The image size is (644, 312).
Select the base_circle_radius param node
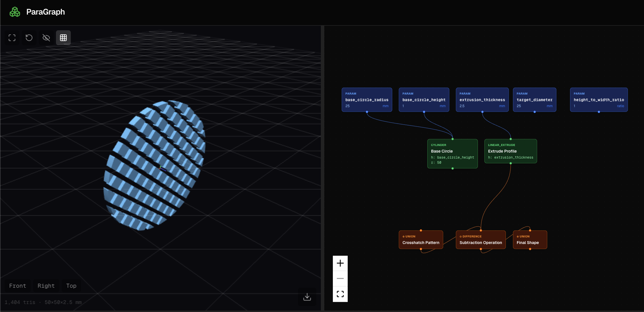point(367,100)
